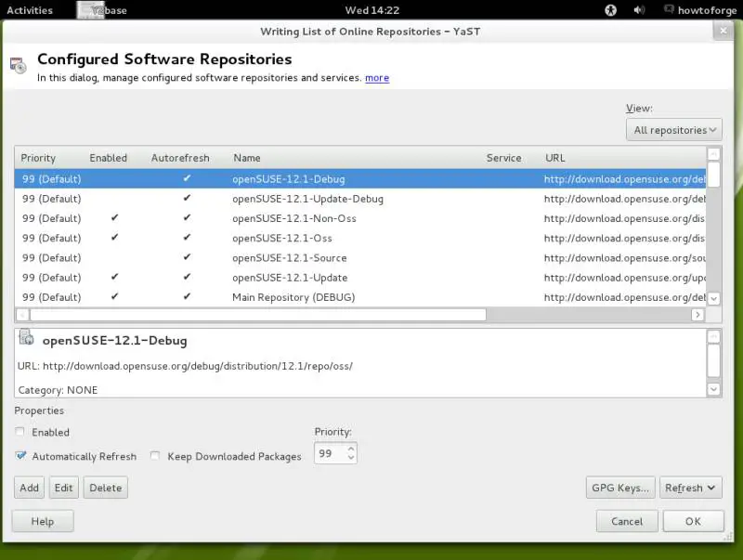
Task: Close the YaST window
Action: coord(723,31)
